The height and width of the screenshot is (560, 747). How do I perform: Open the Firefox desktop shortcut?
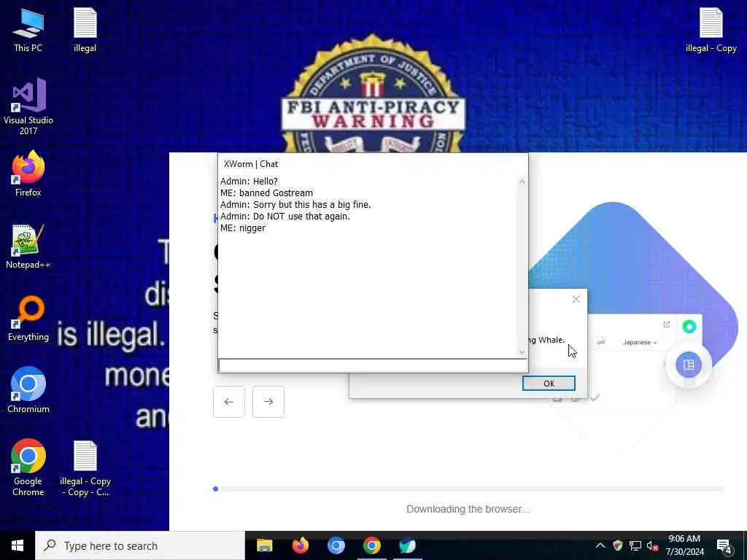28,174
